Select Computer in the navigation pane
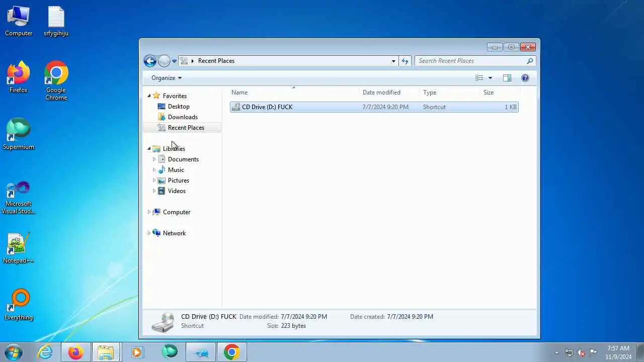 (x=176, y=212)
